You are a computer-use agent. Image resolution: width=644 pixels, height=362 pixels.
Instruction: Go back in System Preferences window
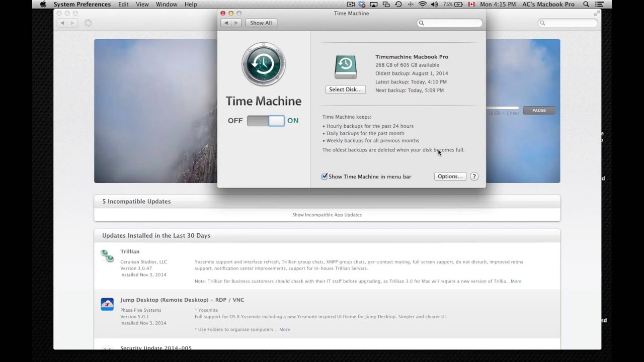tap(226, 23)
